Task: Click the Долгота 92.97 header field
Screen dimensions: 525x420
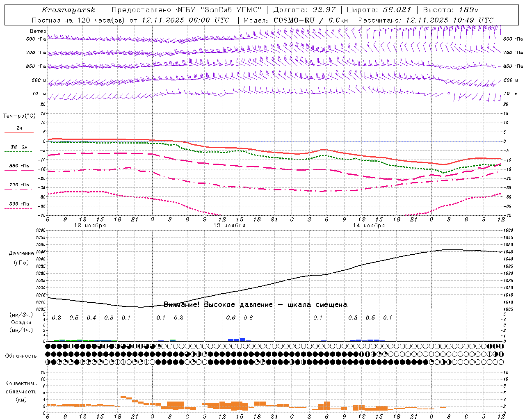Action: (304, 10)
